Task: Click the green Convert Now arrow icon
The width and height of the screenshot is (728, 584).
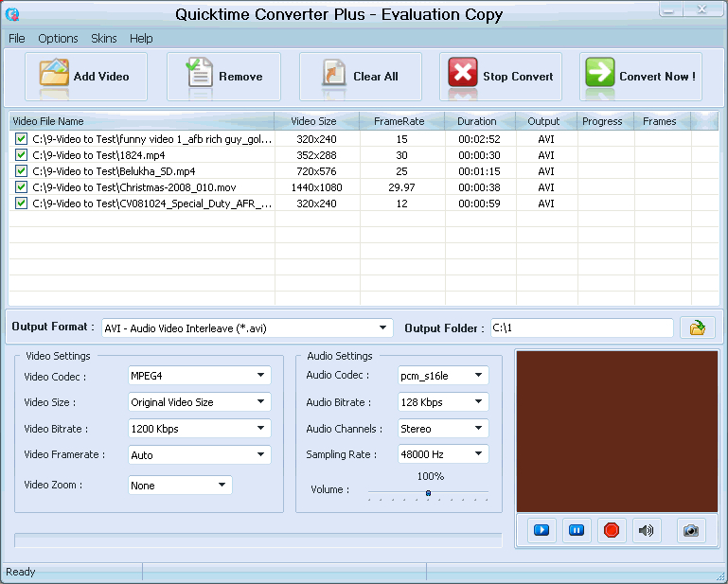Action: [600, 72]
